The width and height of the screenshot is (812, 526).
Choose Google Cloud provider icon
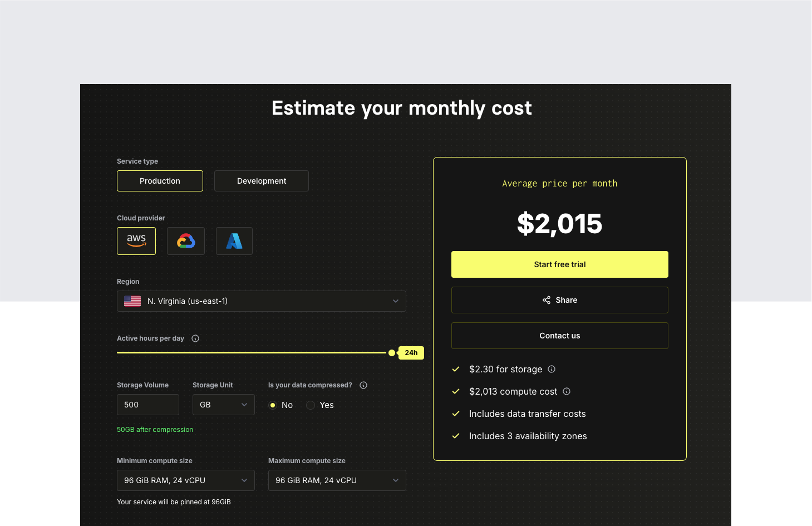point(186,241)
